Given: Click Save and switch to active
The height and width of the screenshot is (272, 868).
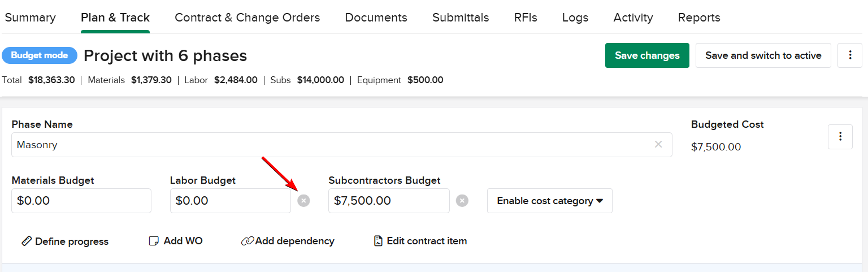Looking at the screenshot, I should (x=763, y=55).
